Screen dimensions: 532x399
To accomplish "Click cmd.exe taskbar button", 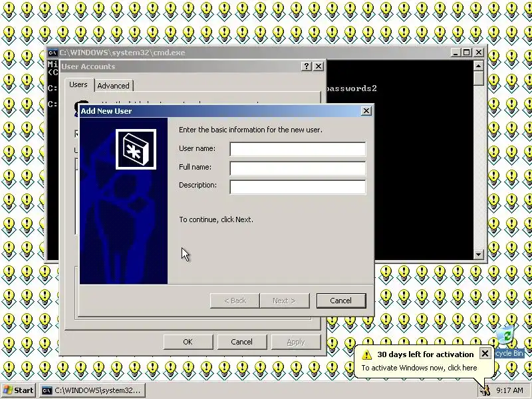I will (x=92, y=390).
